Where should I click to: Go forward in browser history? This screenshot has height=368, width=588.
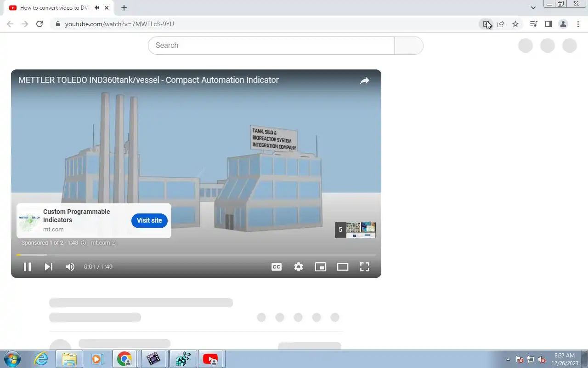pyautogui.click(x=25, y=24)
